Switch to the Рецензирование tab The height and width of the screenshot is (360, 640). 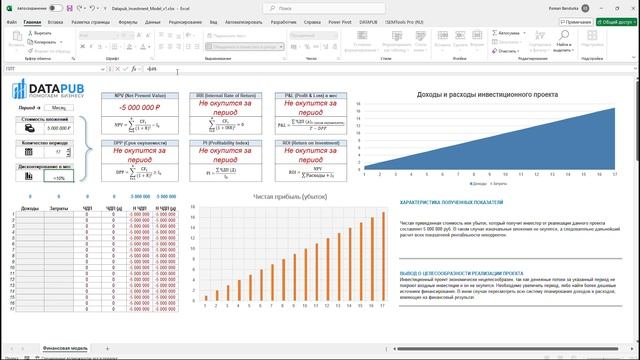[185, 22]
